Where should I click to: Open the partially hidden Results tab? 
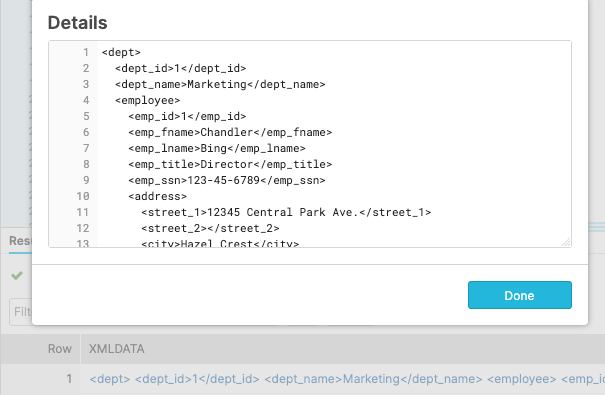20,241
